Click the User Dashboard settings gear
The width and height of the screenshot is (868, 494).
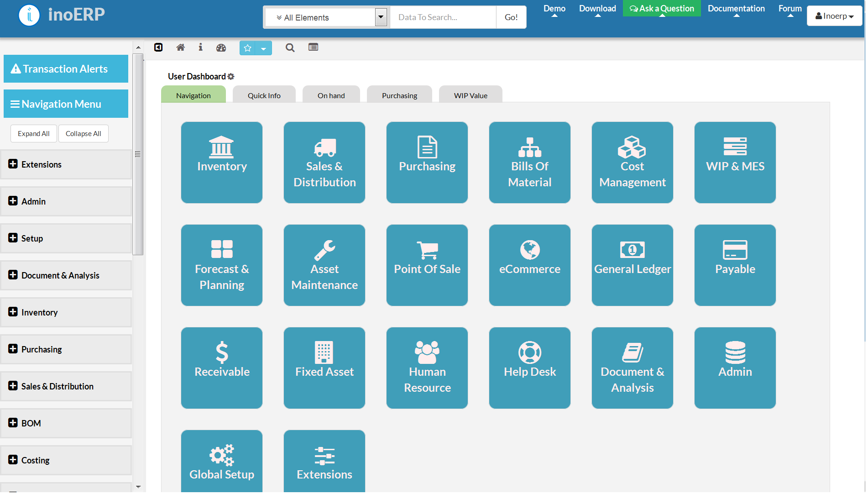(231, 76)
